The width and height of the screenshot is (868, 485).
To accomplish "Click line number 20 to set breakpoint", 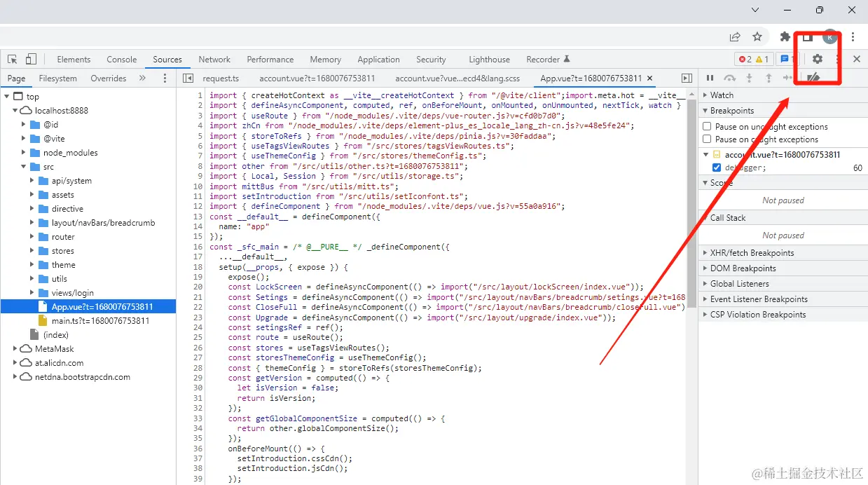I will point(198,287).
